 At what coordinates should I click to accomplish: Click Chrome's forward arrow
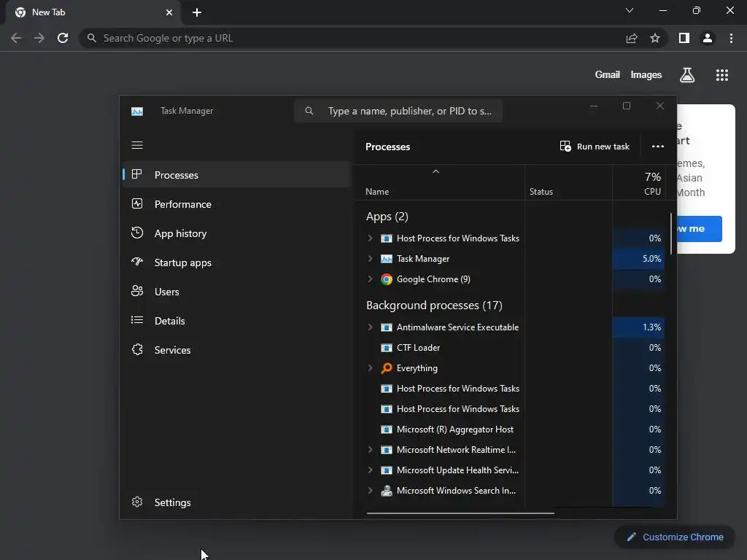click(39, 38)
